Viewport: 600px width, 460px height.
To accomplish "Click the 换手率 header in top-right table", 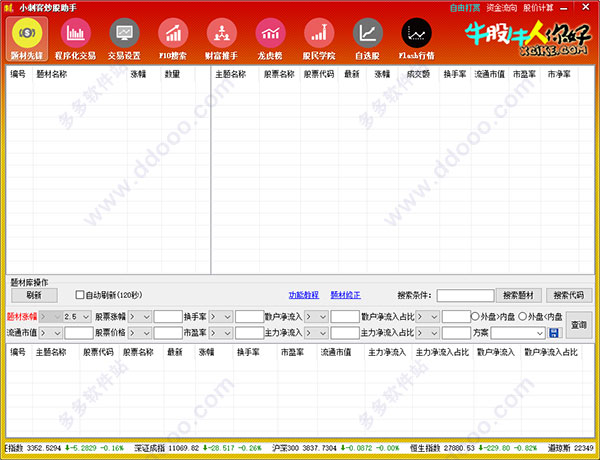I will pyautogui.click(x=455, y=74).
